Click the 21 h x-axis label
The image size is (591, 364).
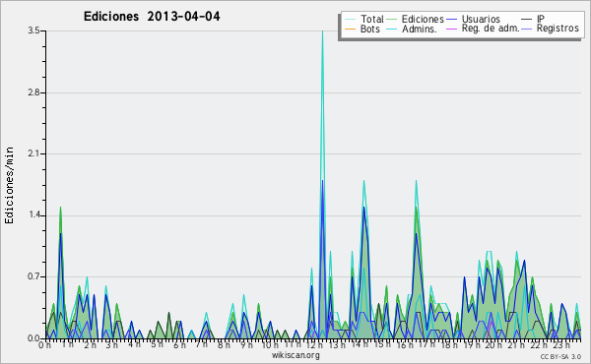pyautogui.click(x=515, y=345)
